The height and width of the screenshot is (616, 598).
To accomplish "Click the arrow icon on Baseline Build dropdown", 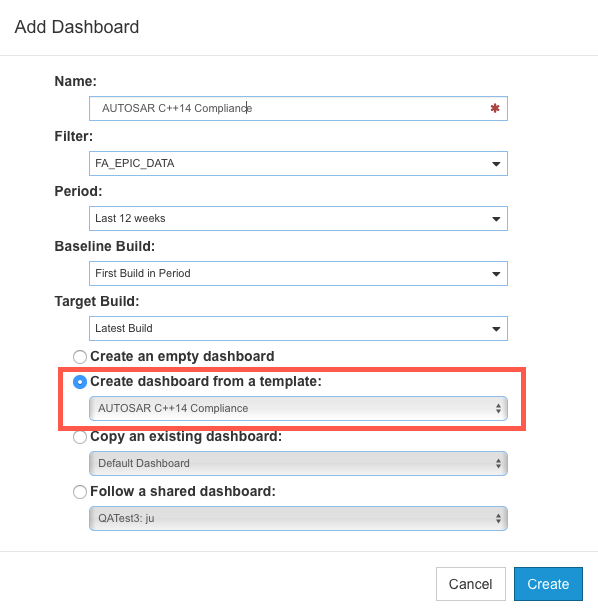I will pyautogui.click(x=496, y=274).
